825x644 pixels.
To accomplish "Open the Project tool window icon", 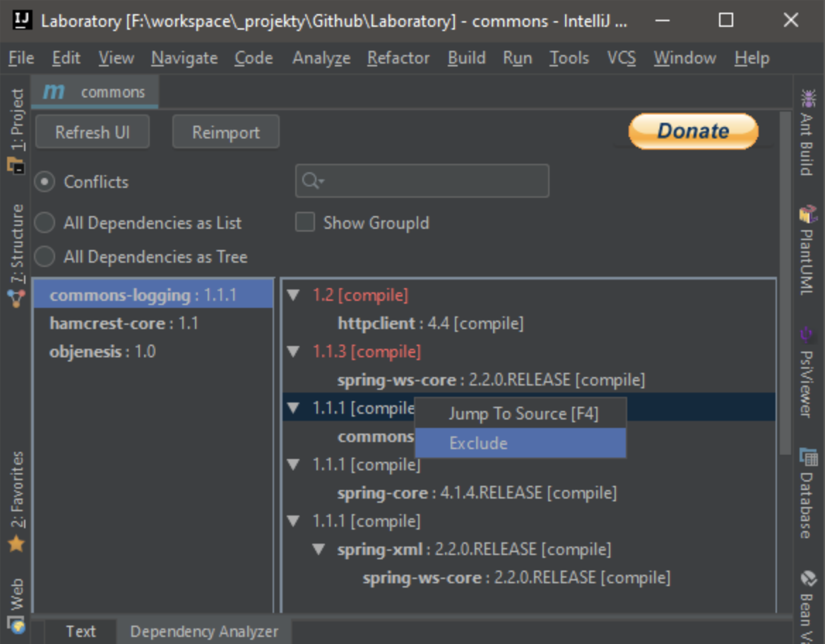I will point(16,166).
